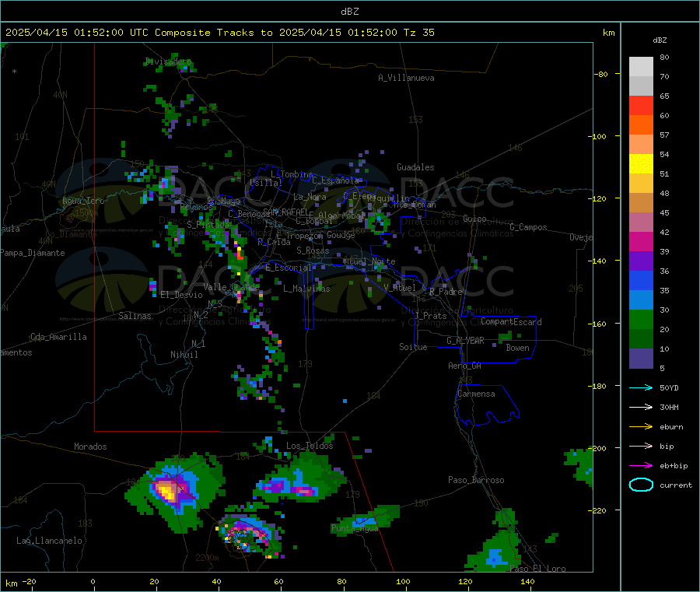Click the 'Morados' map label
Image resolution: width=700 pixels, height=592 pixels.
point(90,447)
